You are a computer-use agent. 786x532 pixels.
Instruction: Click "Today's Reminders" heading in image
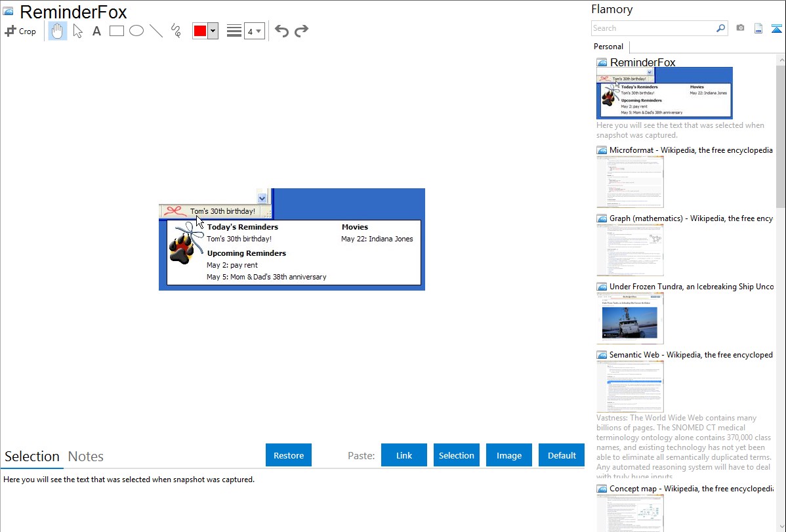243,226
